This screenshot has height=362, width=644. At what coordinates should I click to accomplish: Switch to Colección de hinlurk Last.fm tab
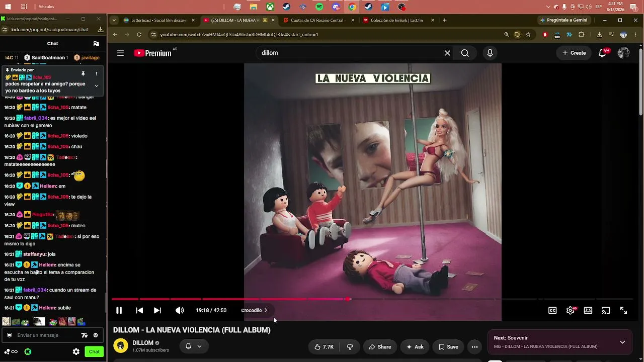coord(396,21)
